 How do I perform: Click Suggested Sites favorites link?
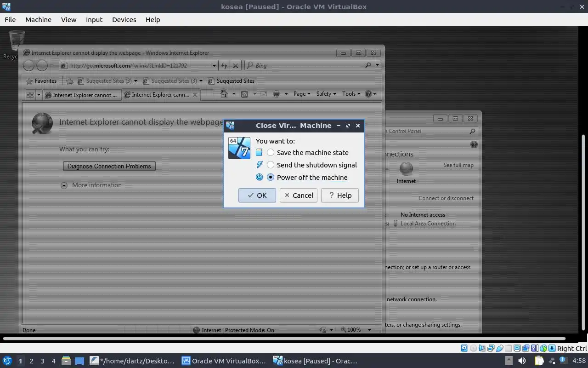[231, 81]
